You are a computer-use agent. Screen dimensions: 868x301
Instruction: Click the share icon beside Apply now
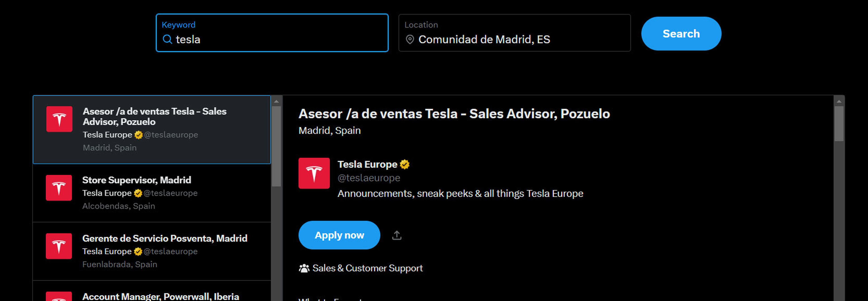[397, 235]
